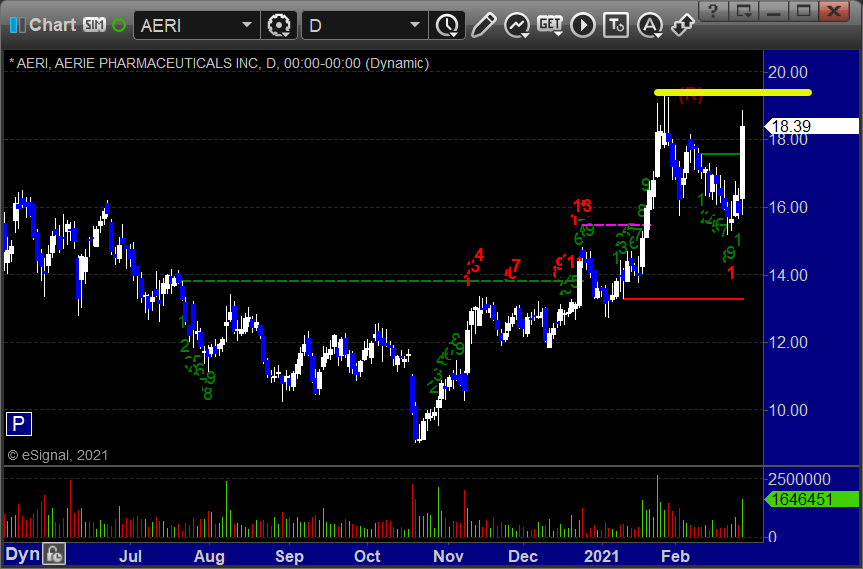Viewport: 863px width, 569px height.
Task: Click the question mark help button
Action: [713, 10]
